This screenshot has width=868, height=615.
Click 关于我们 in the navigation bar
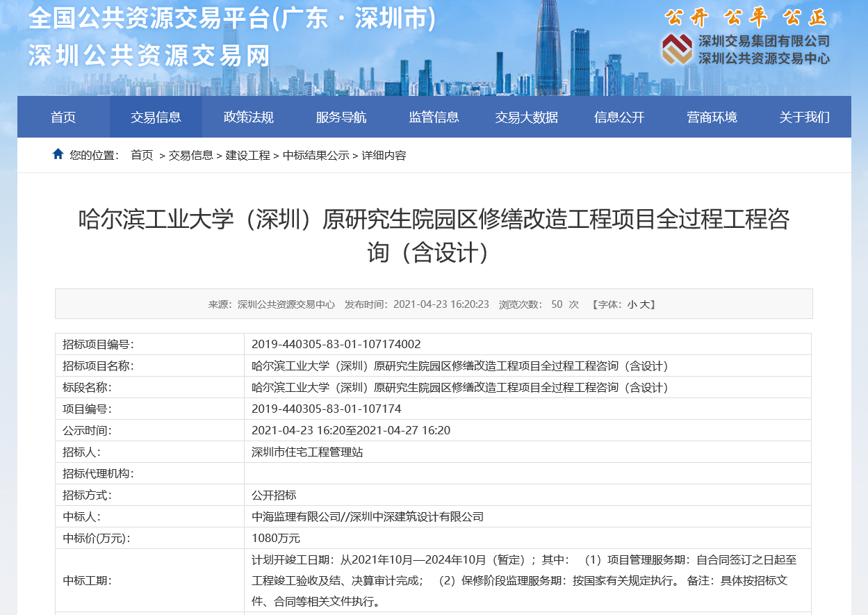tap(804, 117)
